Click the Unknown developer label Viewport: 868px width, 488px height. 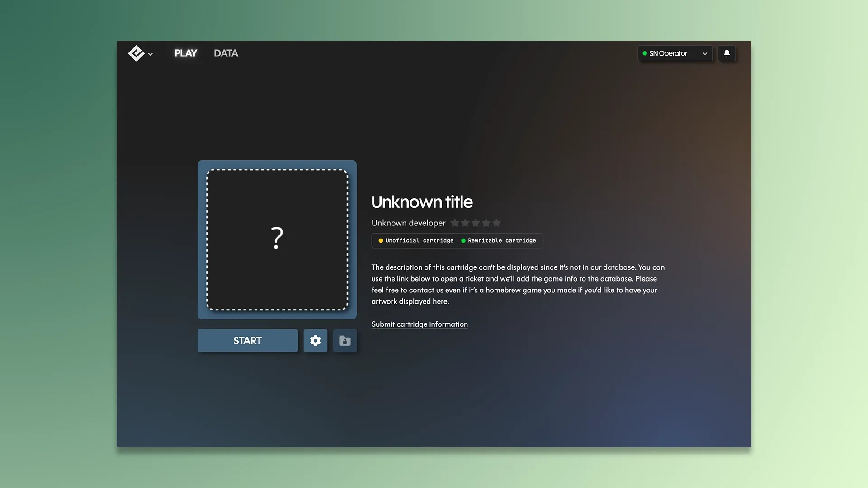click(409, 223)
